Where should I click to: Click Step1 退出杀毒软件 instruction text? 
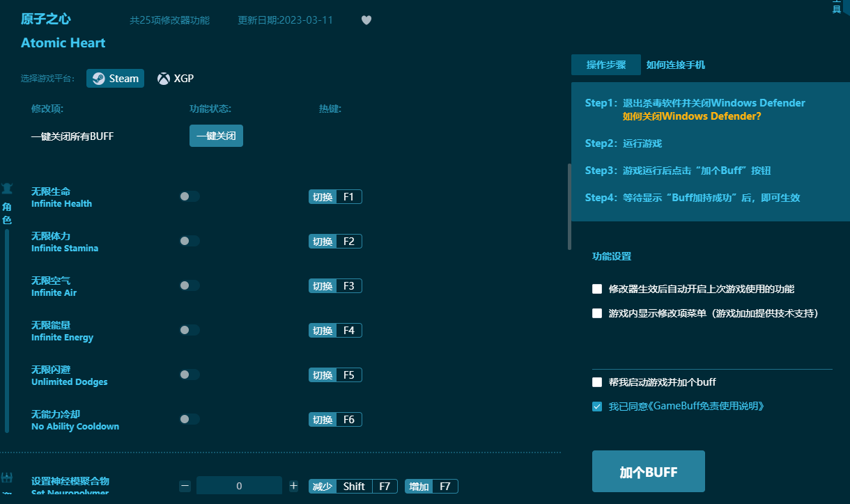[x=695, y=103]
